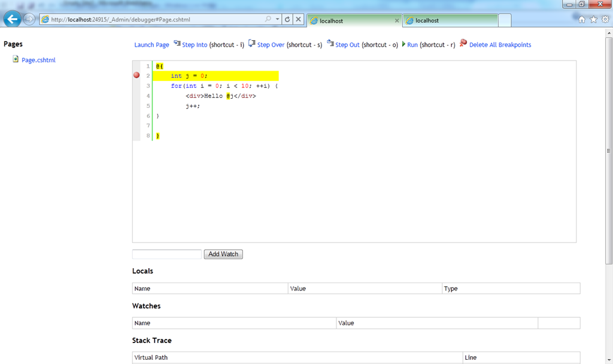The width and height of the screenshot is (613, 364).
Task: Click Delete All Breakpoints link
Action: [x=500, y=45]
